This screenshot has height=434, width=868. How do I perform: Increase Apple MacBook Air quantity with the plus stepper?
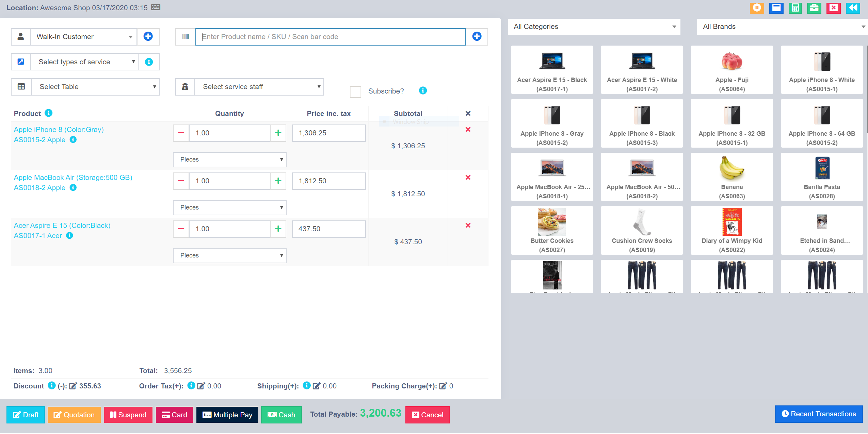tap(278, 181)
